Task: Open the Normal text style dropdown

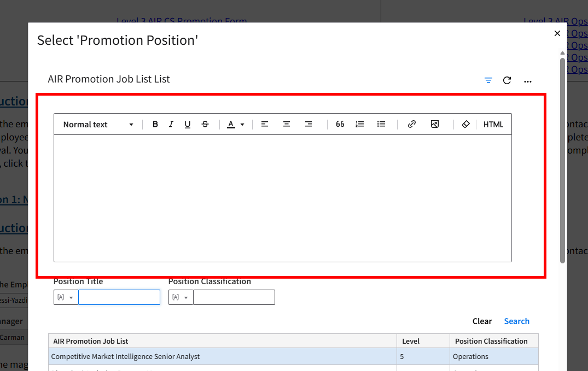Action: [98, 125]
